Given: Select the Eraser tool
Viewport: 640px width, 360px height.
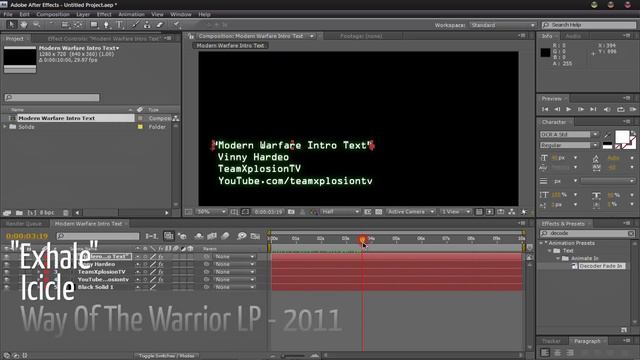Looking at the screenshot, I should tap(160, 25).
